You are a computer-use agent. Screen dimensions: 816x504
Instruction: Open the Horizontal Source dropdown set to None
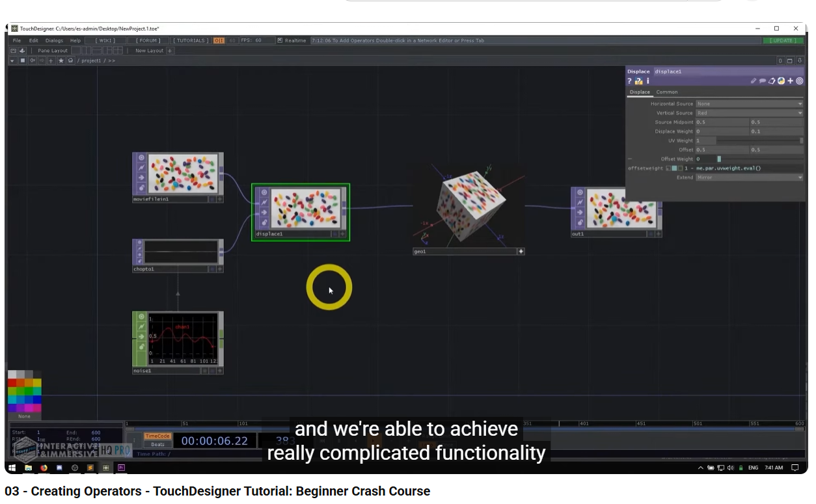click(748, 103)
